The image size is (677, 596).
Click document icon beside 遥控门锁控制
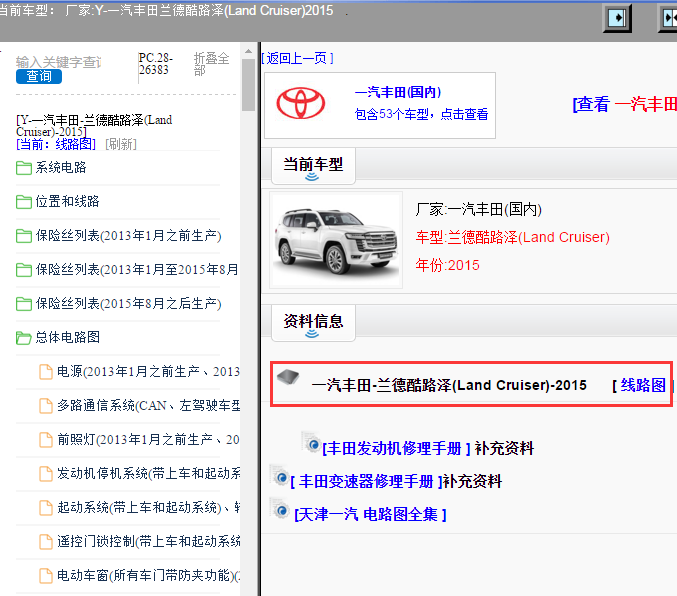tap(46, 542)
